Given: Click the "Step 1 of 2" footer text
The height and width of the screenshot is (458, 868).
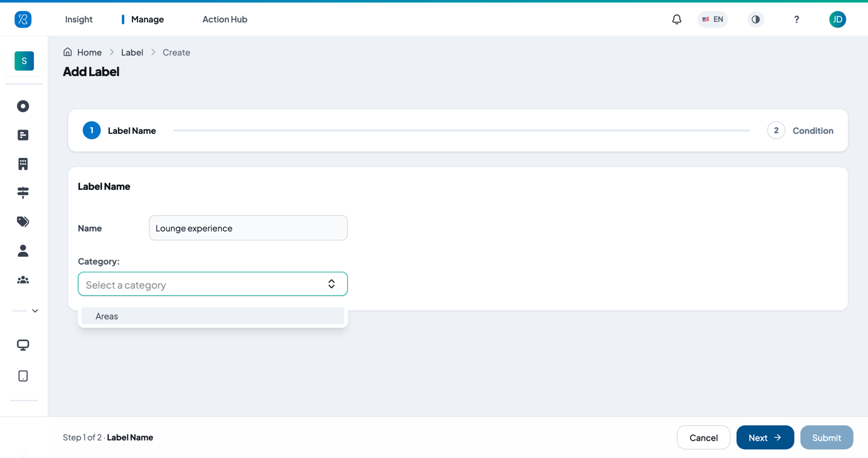Looking at the screenshot, I should coord(82,438).
